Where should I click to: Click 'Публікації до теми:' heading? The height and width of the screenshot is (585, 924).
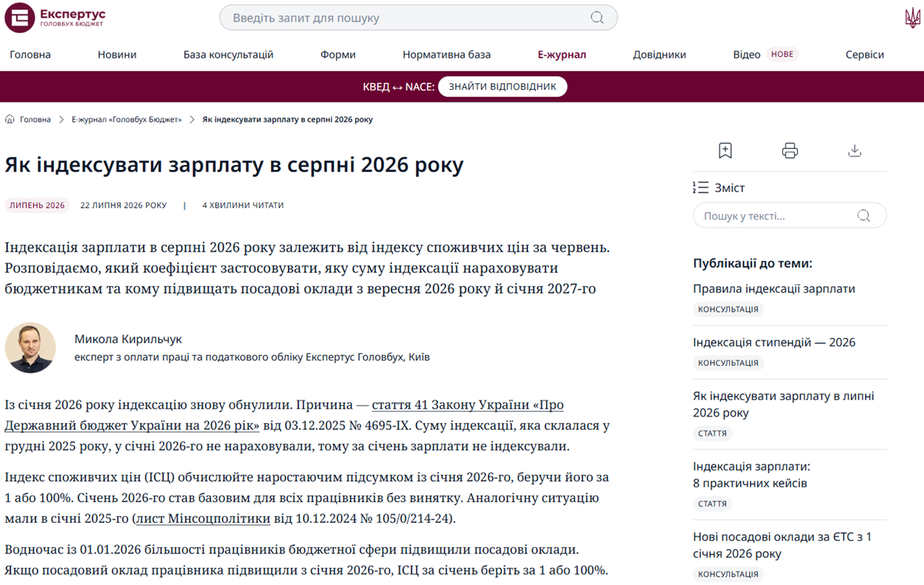(x=753, y=263)
